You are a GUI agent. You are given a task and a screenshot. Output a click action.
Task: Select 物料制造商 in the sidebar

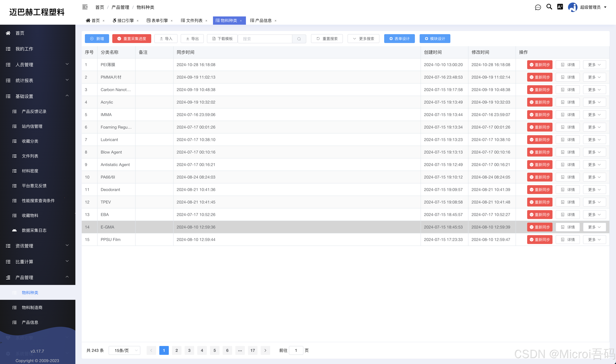coord(32,308)
